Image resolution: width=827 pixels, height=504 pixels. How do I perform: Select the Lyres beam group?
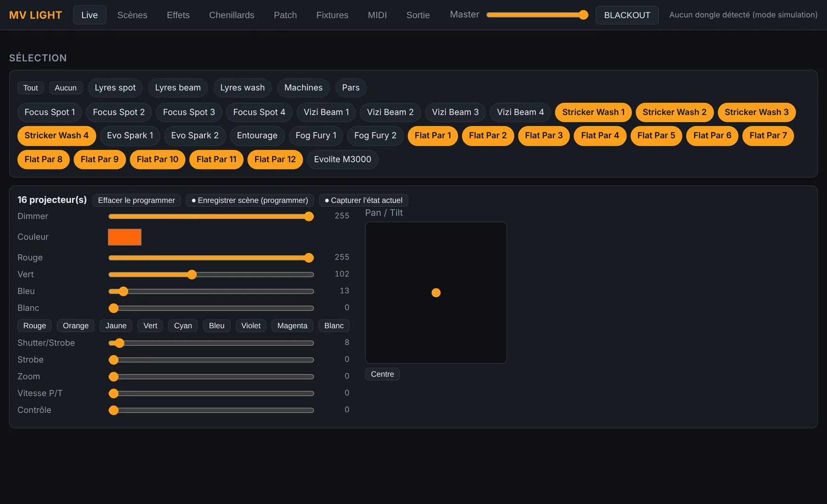(x=178, y=88)
